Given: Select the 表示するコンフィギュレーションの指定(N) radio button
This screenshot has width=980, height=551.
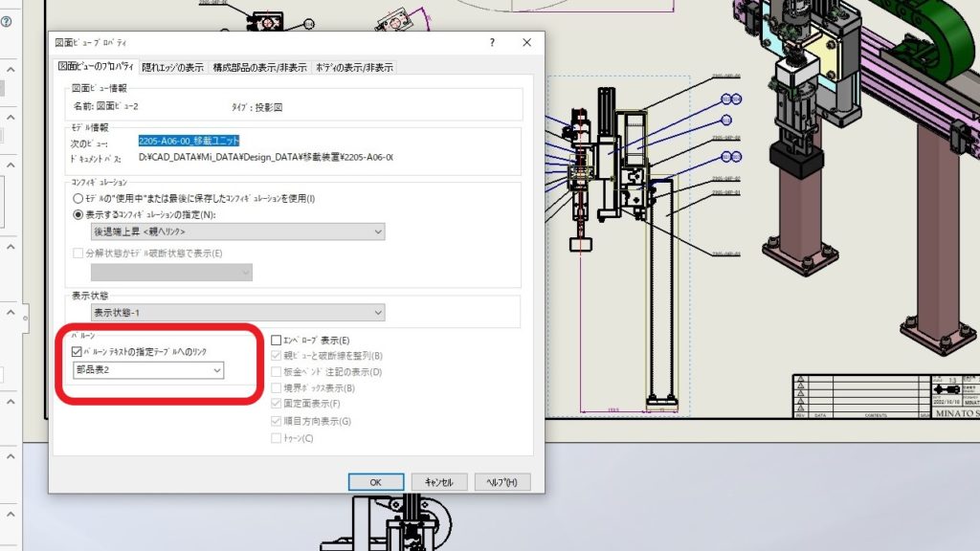Looking at the screenshot, I should (79, 214).
